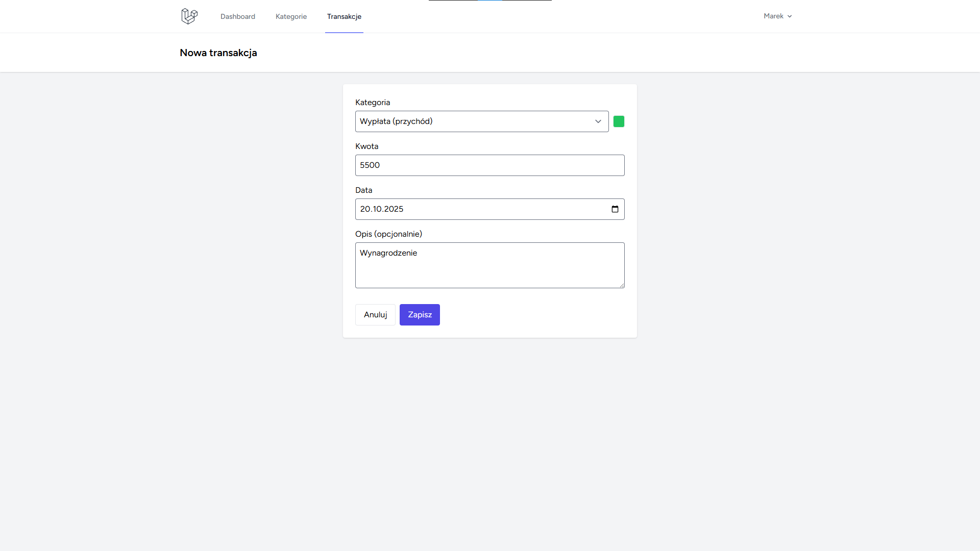Click the Laravel logo icon
This screenshot has width=980, height=551.
pyautogui.click(x=189, y=16)
